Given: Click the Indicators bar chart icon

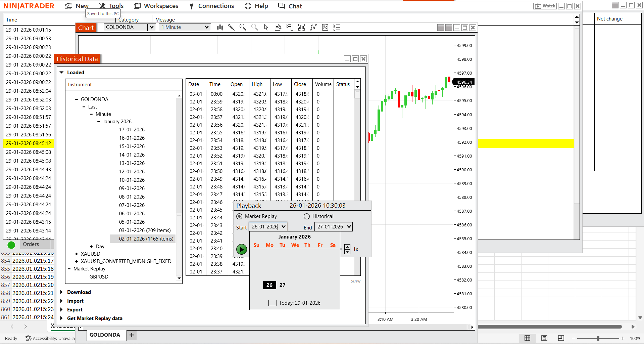Looking at the screenshot, I should pos(301,27).
